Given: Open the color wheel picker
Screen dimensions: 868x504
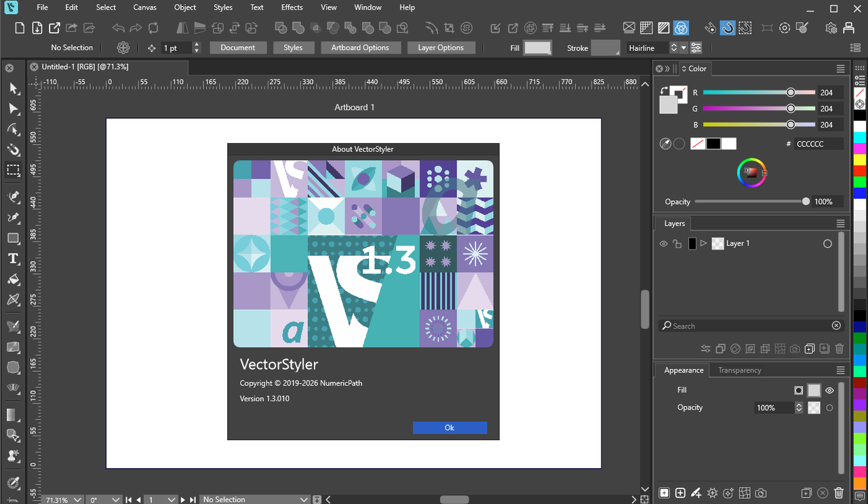Looking at the screenshot, I should [751, 172].
